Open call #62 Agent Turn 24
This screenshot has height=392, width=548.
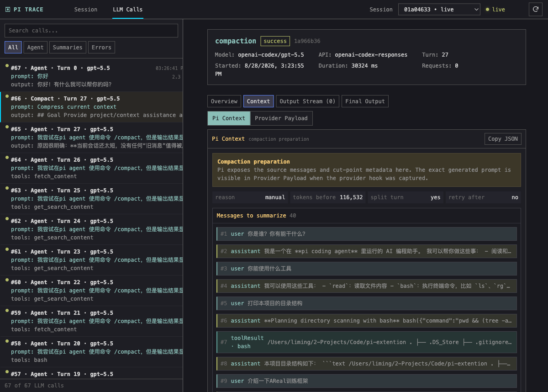[x=91, y=229]
